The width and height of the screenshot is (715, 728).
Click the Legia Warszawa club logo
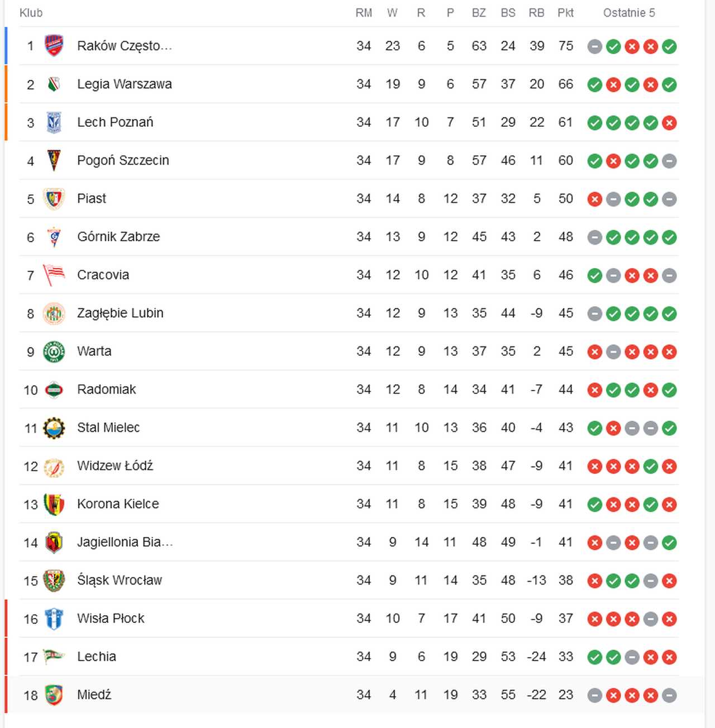(54, 84)
